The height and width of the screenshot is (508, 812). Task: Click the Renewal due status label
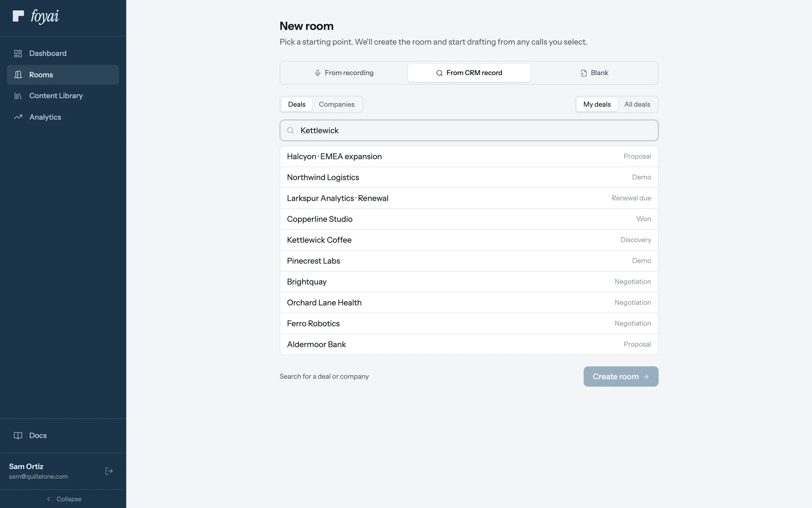[631, 198]
